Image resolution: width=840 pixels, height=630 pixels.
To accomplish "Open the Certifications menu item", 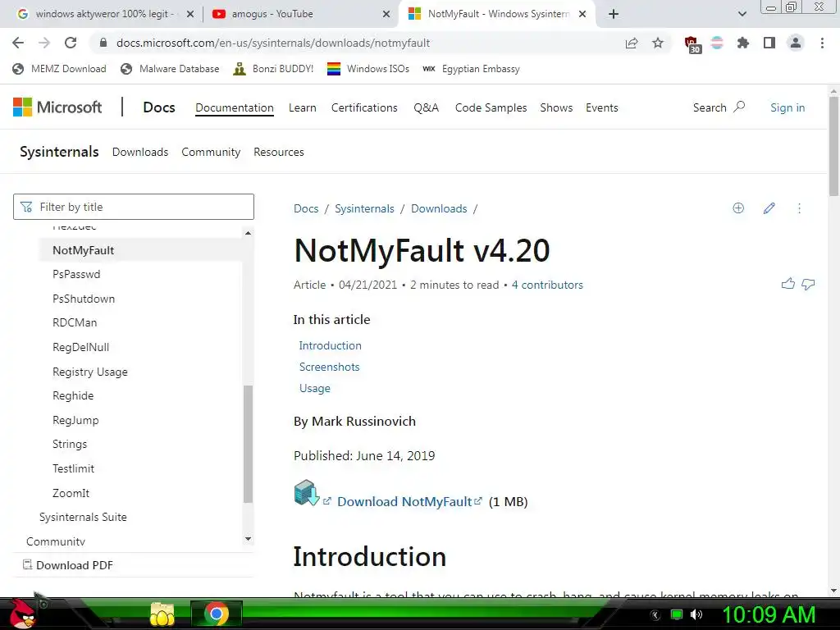I will pyautogui.click(x=364, y=107).
